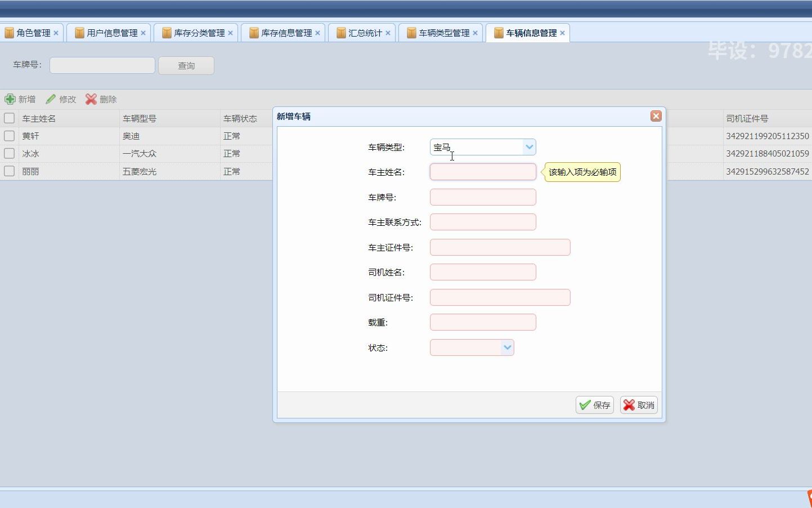
Task: Close the 新增车辆 dialog via its X icon
Action: [x=656, y=116]
